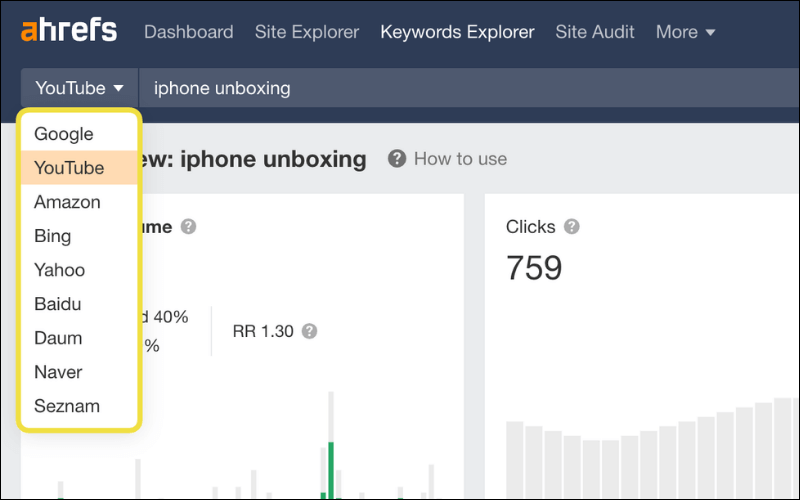This screenshot has width=800, height=500.
Task: Pick Naver as the search engine
Action: tap(58, 372)
